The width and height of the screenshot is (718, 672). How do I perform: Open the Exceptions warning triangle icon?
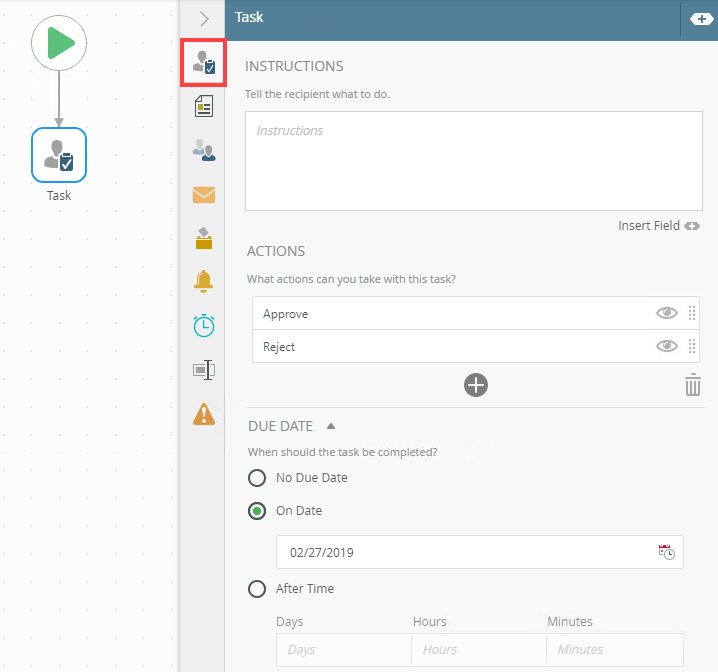(204, 414)
